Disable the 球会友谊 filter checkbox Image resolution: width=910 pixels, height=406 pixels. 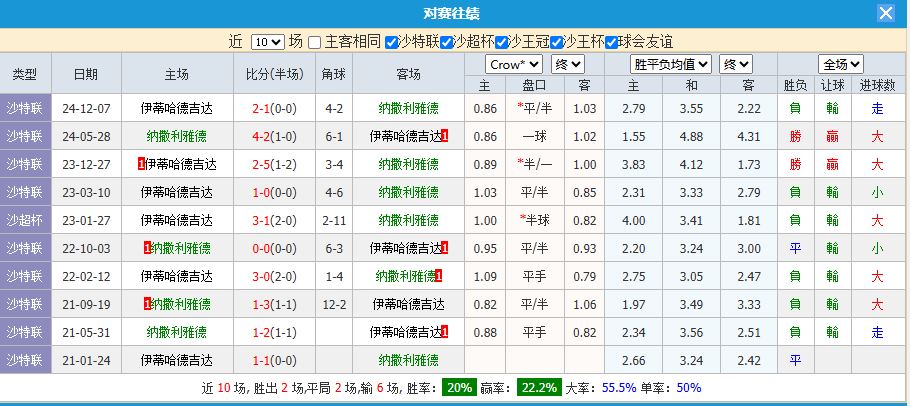coord(611,42)
